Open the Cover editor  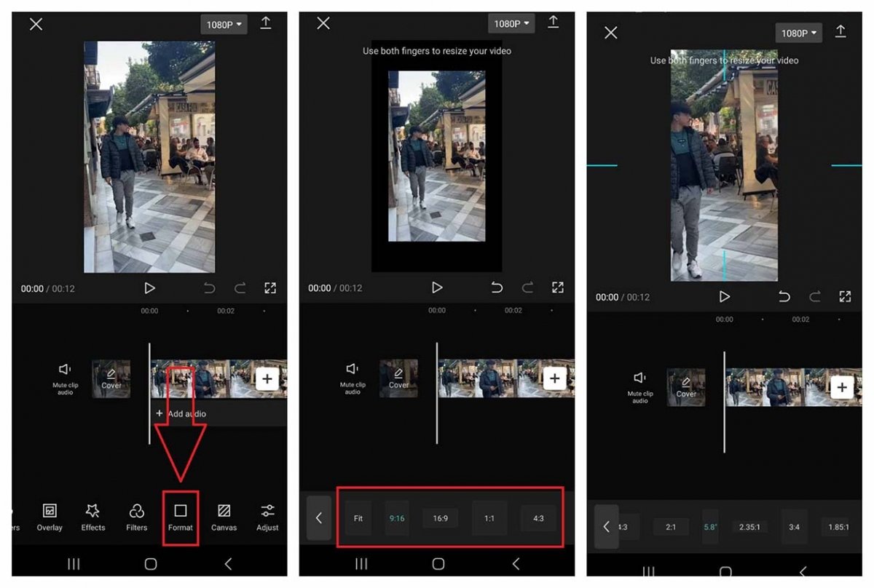coord(111,378)
